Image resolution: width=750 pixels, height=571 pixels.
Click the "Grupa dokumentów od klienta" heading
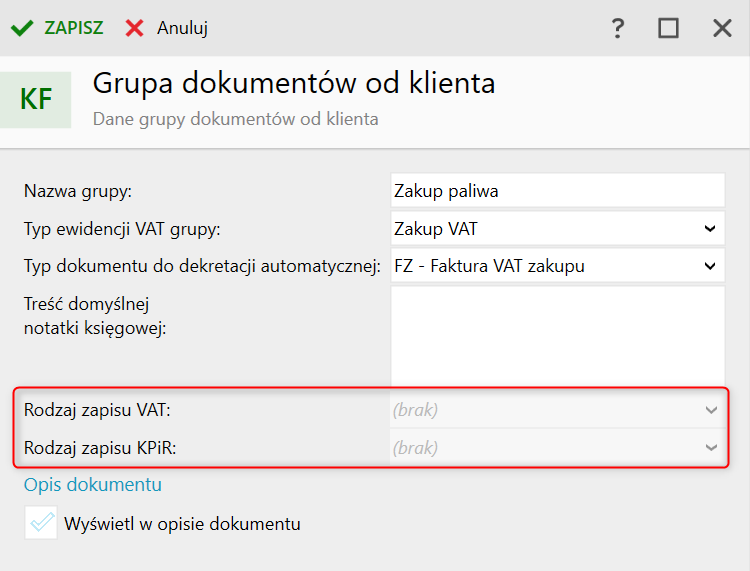(294, 83)
